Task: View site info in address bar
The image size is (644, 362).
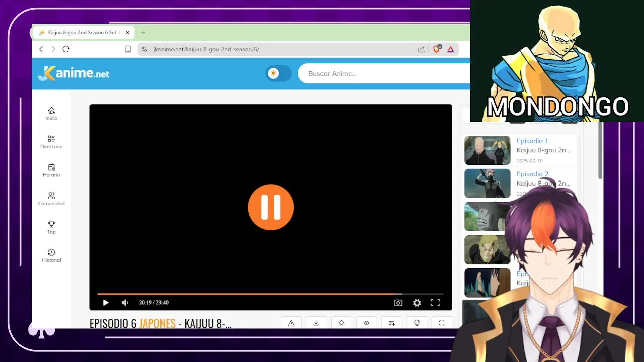Action: (x=144, y=49)
